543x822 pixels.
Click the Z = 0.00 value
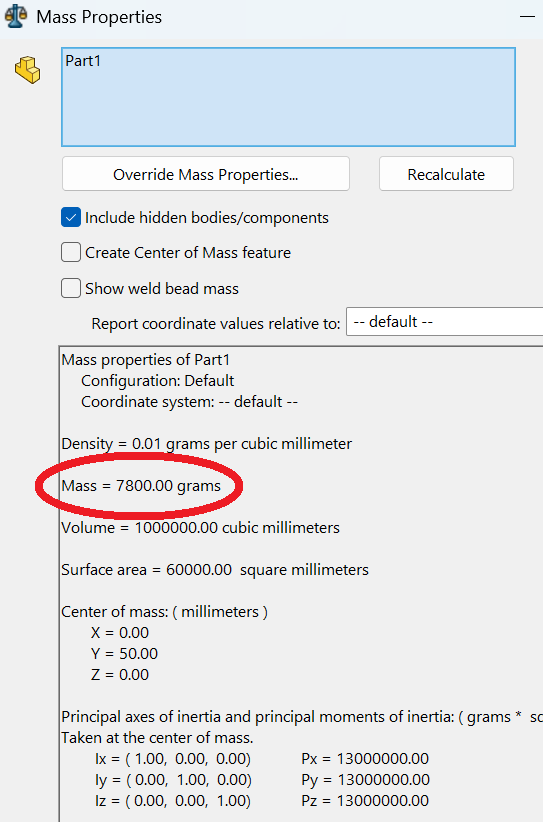(x=120, y=675)
